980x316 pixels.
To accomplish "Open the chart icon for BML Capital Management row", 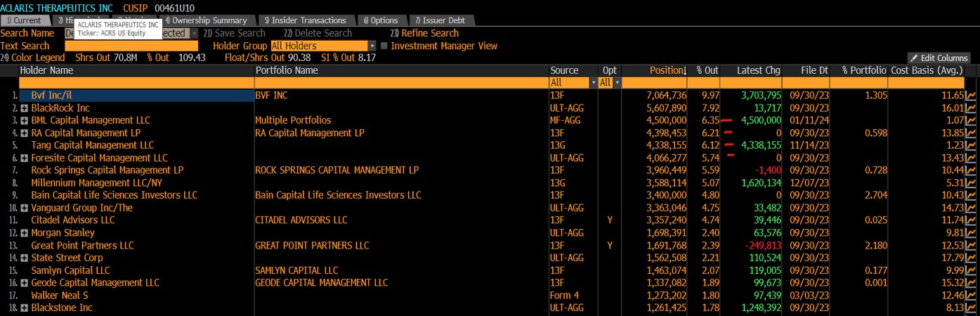I will (972, 121).
